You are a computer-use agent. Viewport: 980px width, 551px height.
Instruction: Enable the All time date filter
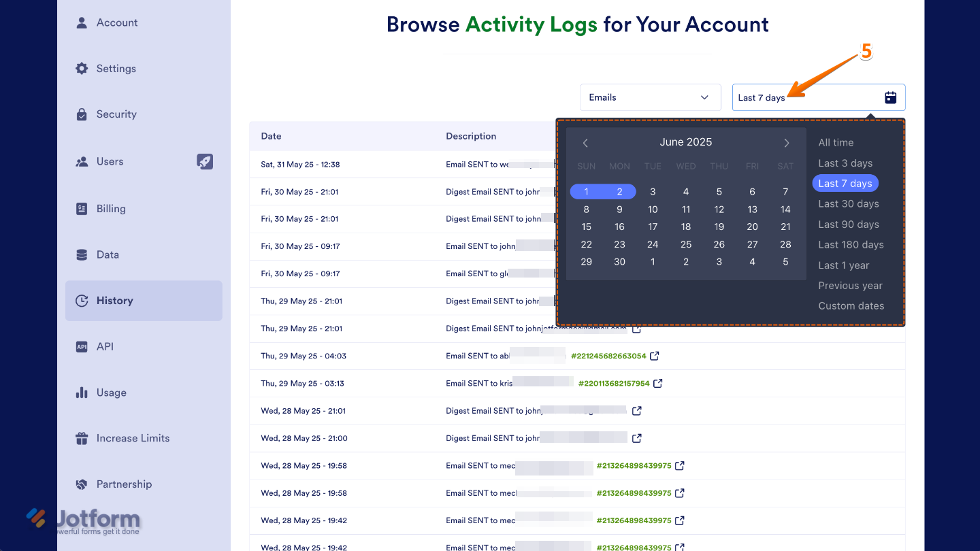[x=836, y=142]
